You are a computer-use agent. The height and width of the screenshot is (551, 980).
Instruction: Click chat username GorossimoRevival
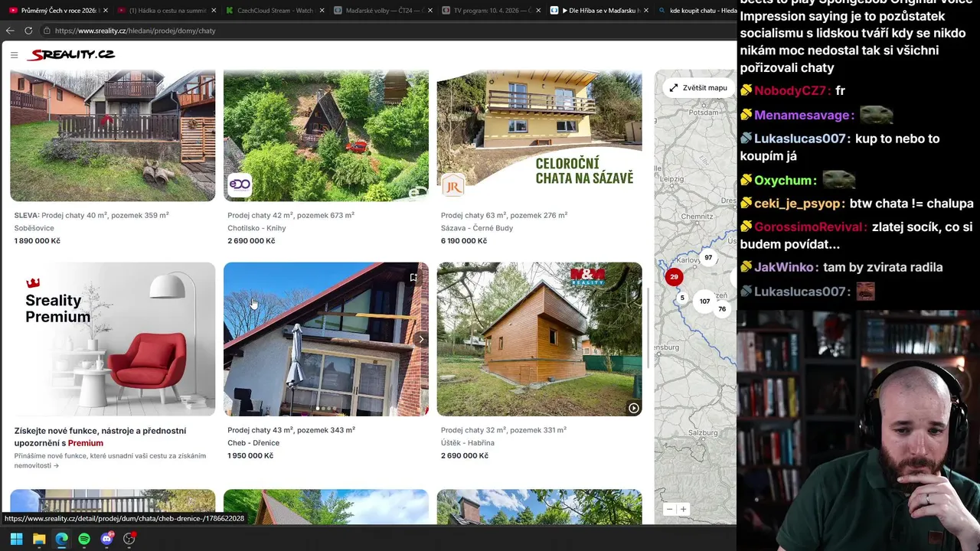tap(809, 227)
